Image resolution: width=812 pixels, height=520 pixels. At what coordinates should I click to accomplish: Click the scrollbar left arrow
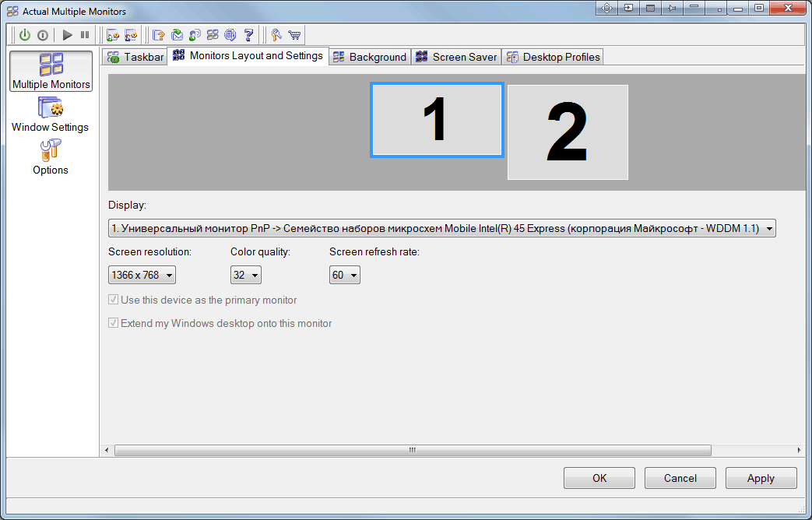click(107, 450)
